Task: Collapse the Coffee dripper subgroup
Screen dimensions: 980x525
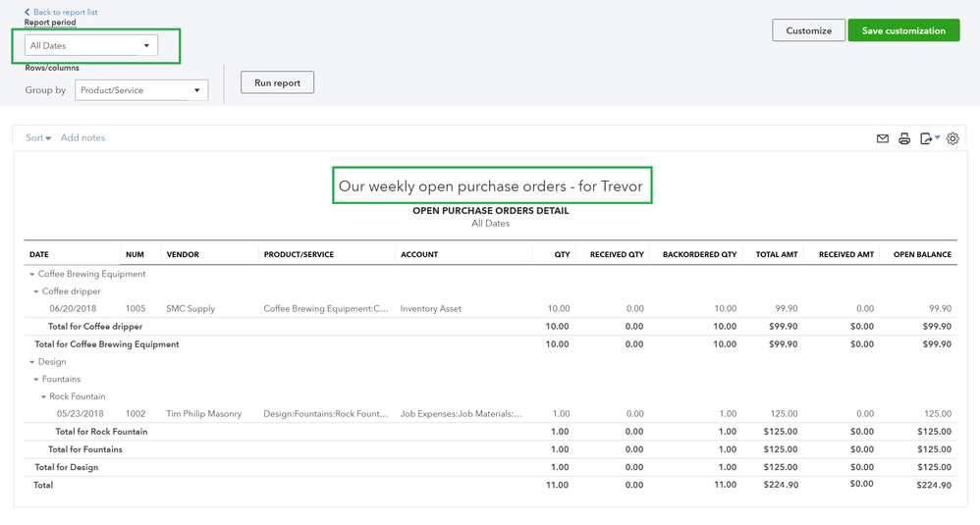Action: [36, 291]
